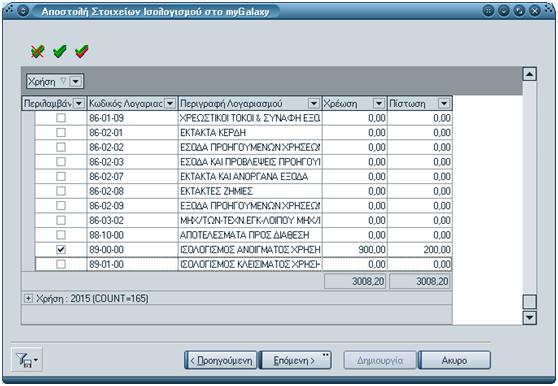Viewport: 558px width, 386px height.
Task: Open the Χρέωση column filter dropdown
Action: (379, 104)
